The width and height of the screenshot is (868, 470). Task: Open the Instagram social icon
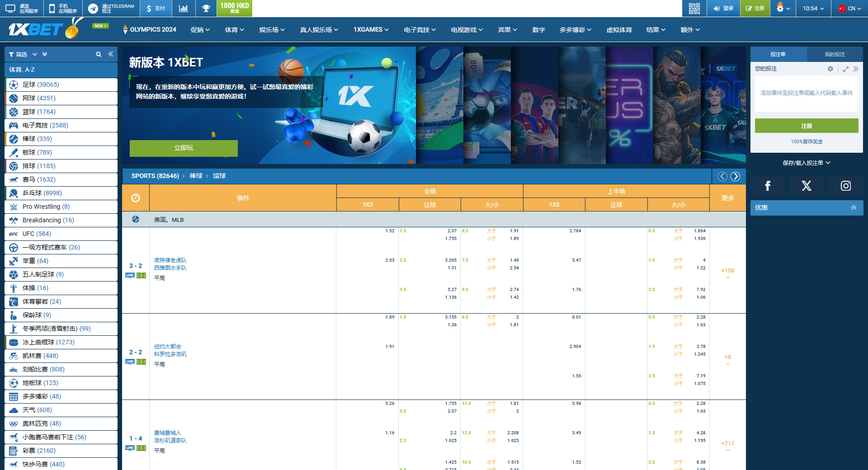click(846, 186)
